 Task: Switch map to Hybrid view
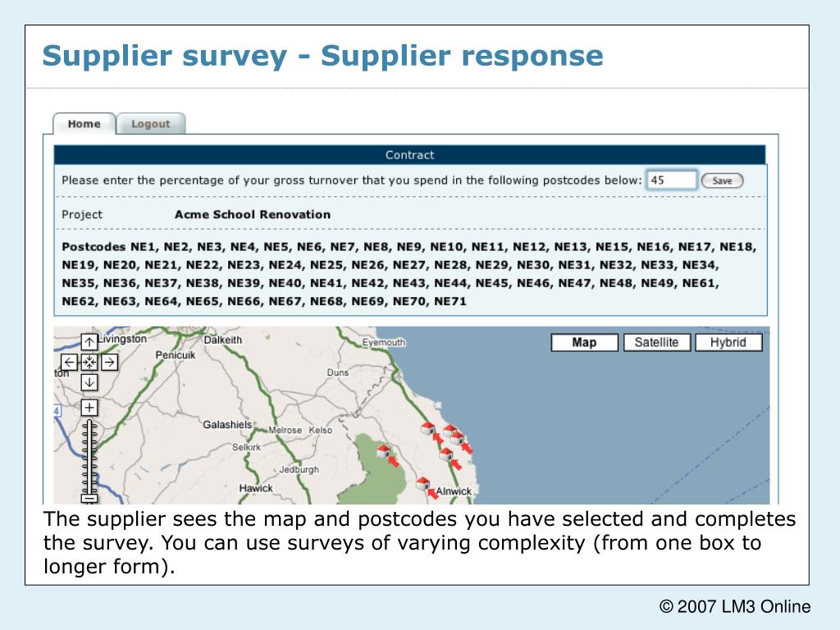(x=728, y=342)
